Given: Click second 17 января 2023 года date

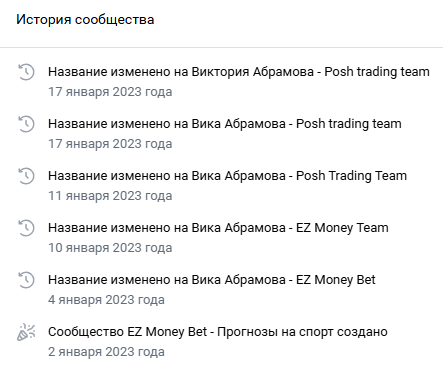Looking at the screenshot, I should 110,144.
